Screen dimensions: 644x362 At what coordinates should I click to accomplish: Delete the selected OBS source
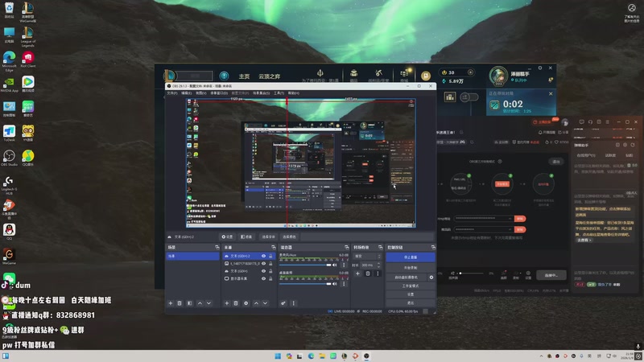[235, 303]
